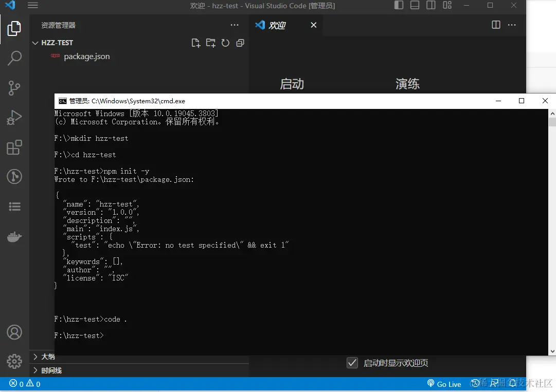Close the 欢迎 tab
The image size is (556, 392).
(313, 25)
